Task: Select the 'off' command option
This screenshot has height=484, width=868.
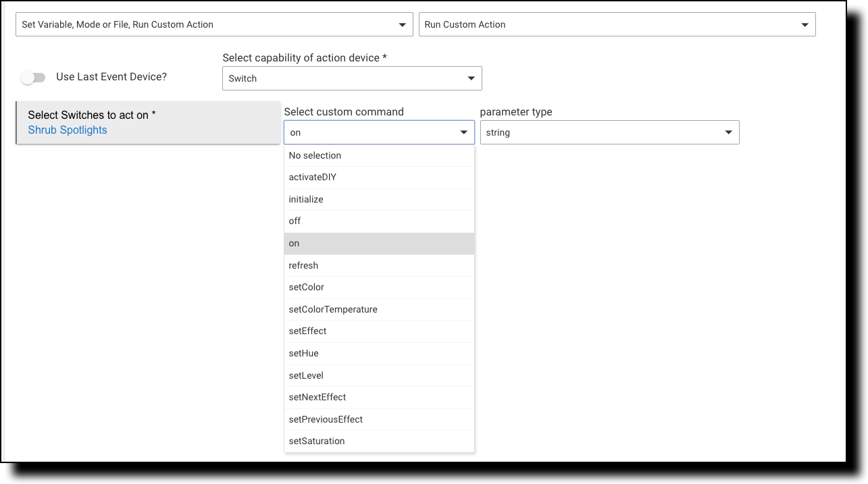Action: click(x=379, y=221)
